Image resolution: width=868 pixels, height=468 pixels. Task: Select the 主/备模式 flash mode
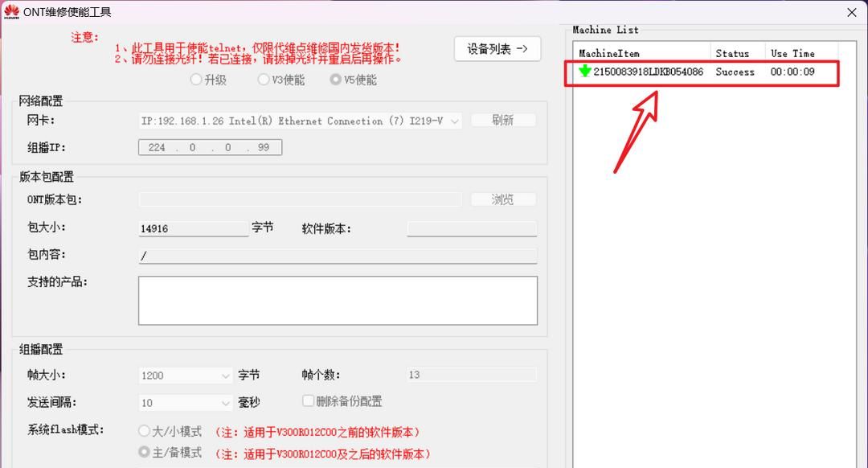click(x=144, y=452)
